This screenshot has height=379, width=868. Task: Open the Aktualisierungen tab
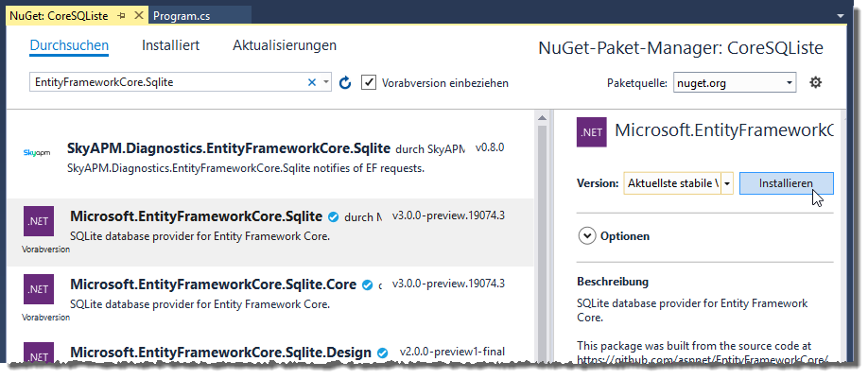tap(285, 45)
